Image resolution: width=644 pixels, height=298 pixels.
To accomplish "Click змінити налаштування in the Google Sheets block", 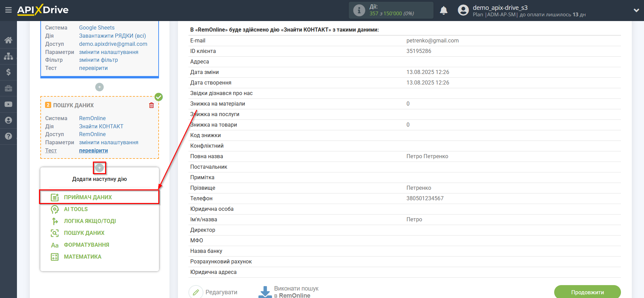I will (108, 52).
